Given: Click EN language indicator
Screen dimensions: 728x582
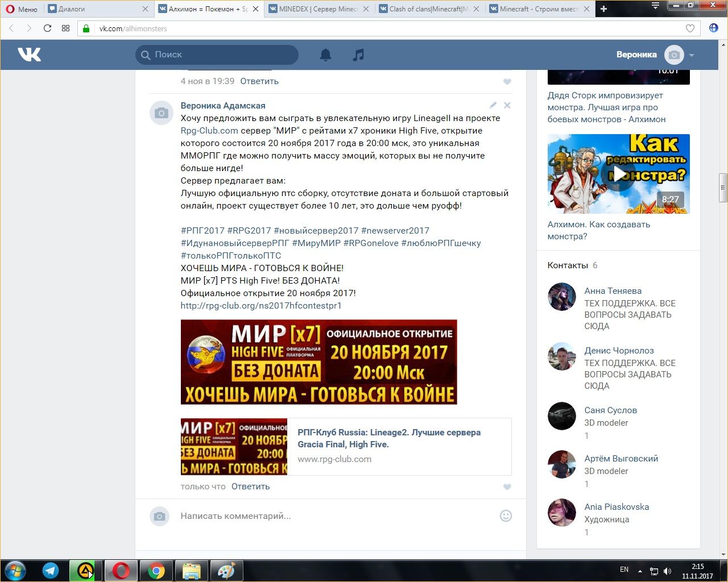Looking at the screenshot, I should (624, 569).
